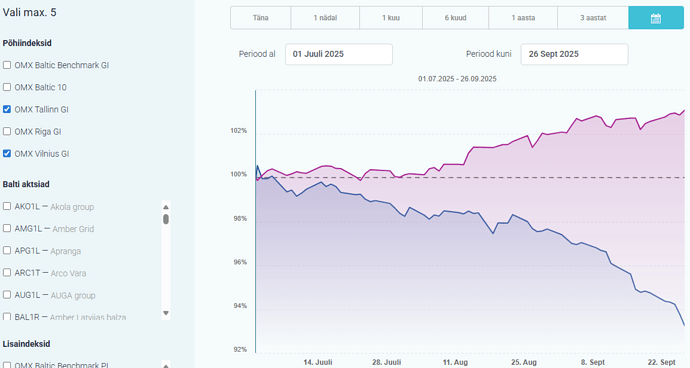
Task: Click the 102% axis label
Action: 239,131
